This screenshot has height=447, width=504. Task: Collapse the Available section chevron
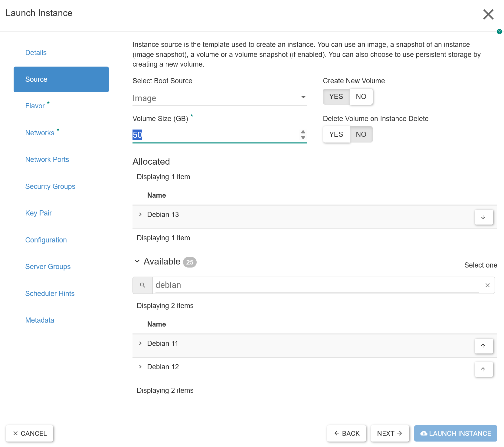137,261
